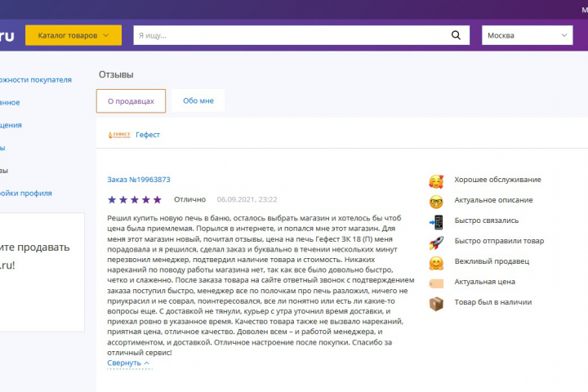Click the 'Вежливый продавец' label
Viewport: 588px width, 392px height.
pyautogui.click(x=492, y=261)
